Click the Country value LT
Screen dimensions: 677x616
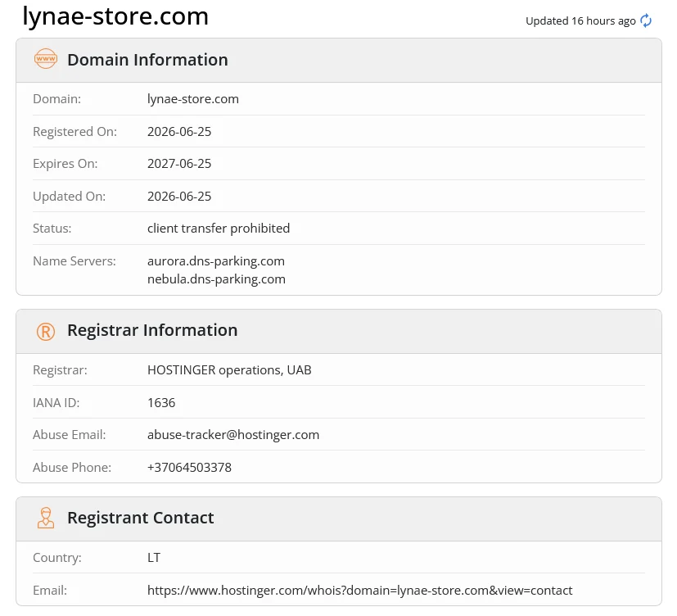tap(154, 558)
